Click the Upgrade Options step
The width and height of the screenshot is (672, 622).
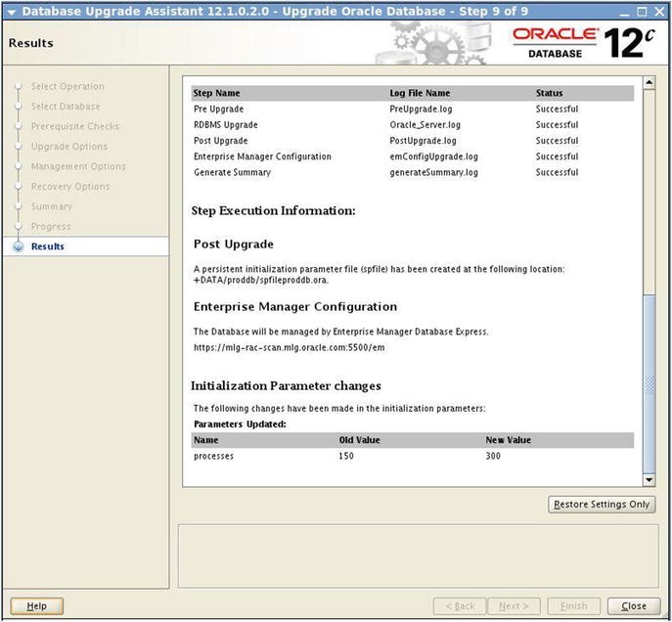point(69,147)
